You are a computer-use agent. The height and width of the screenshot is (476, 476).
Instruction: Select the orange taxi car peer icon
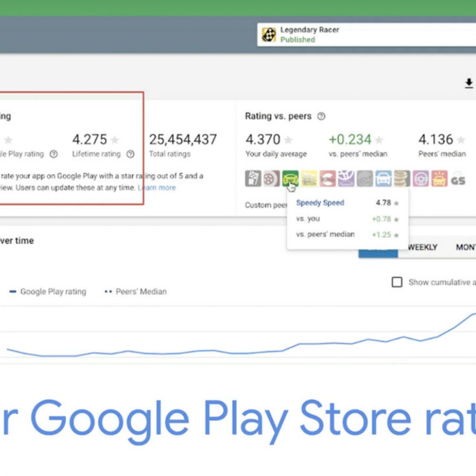click(x=439, y=179)
